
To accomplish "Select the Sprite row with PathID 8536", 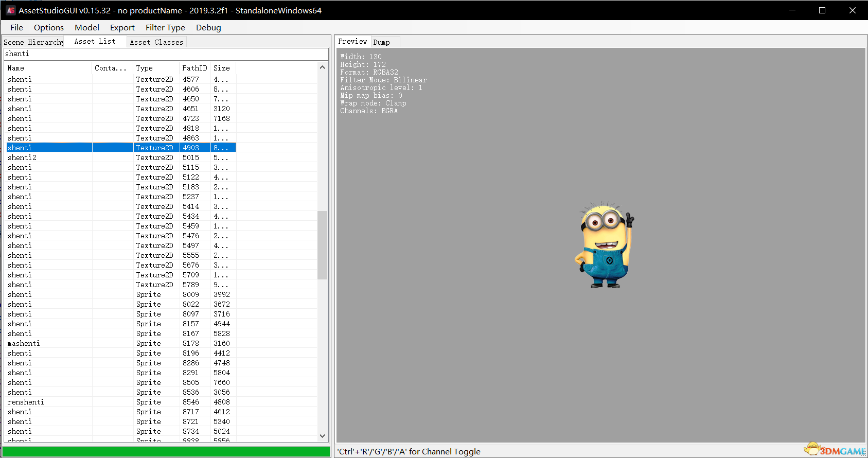I will (x=121, y=392).
